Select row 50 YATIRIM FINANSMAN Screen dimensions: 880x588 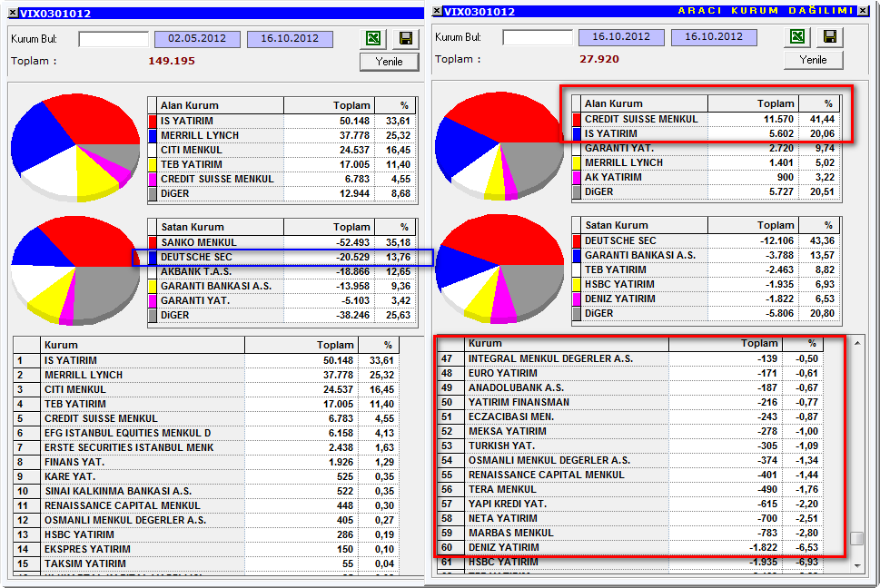click(630, 403)
